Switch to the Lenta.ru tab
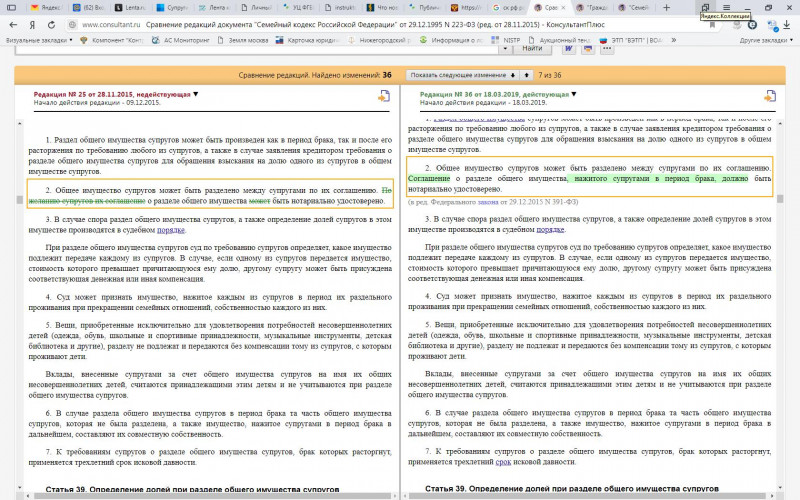Screen dimensions: 800x500 point(130,8)
